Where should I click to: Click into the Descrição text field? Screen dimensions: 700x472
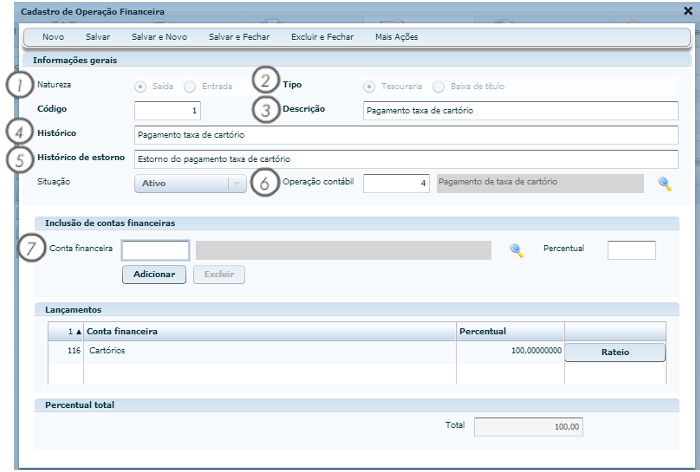click(x=521, y=111)
